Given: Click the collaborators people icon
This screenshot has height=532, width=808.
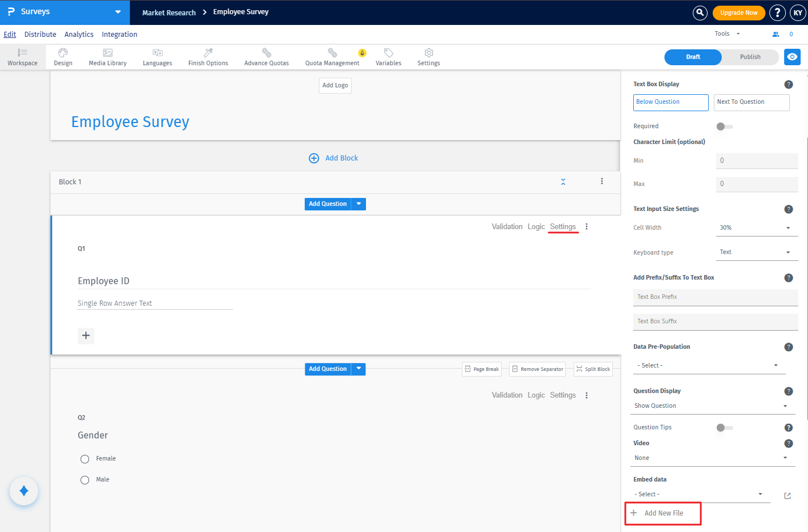Looking at the screenshot, I should [x=776, y=34].
